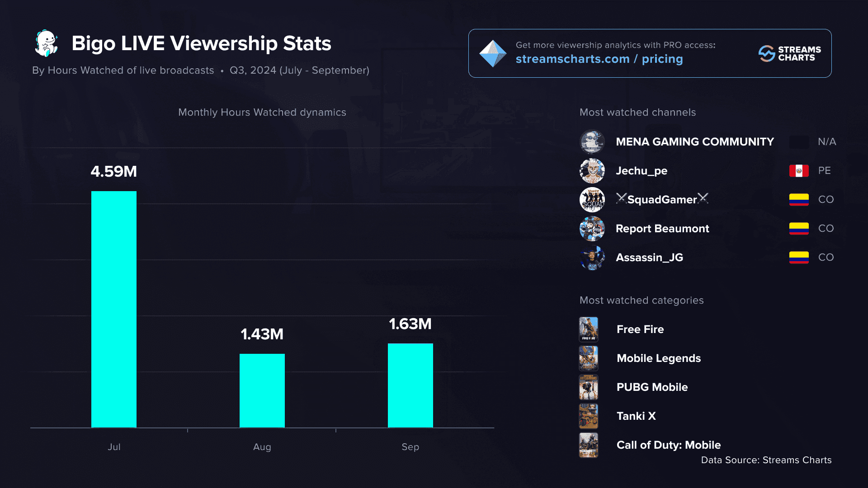The width and height of the screenshot is (868, 488).
Task: Click the Assassin_JG channel name
Action: click(x=649, y=258)
